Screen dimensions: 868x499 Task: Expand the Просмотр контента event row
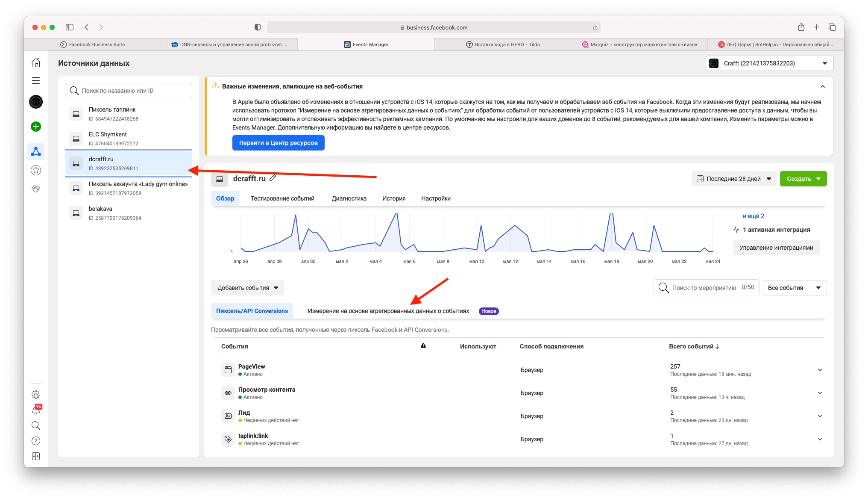[x=820, y=393]
